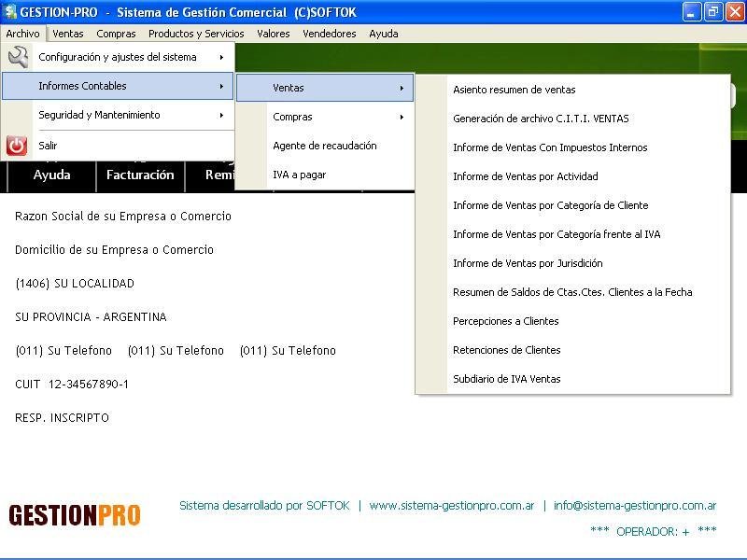This screenshot has height=560, width=747.
Task: Select Subdiario de IVA Ventas
Action: [x=506, y=379]
